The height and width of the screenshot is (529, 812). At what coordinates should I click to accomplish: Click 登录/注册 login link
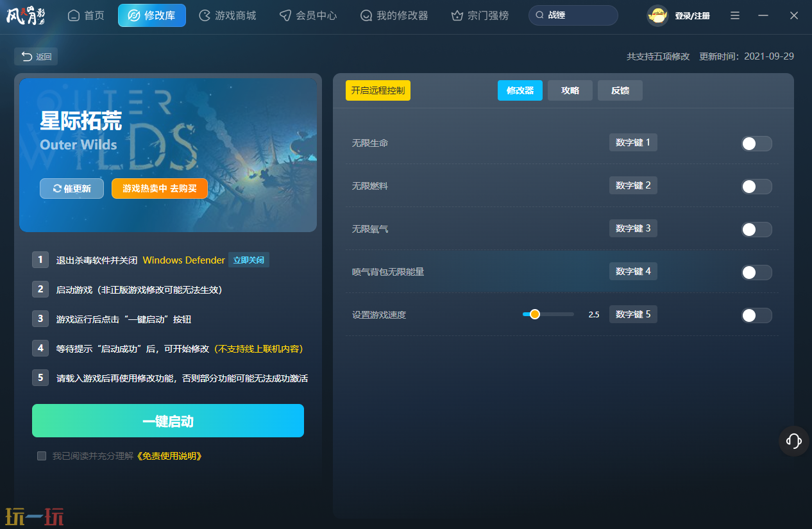tap(692, 15)
